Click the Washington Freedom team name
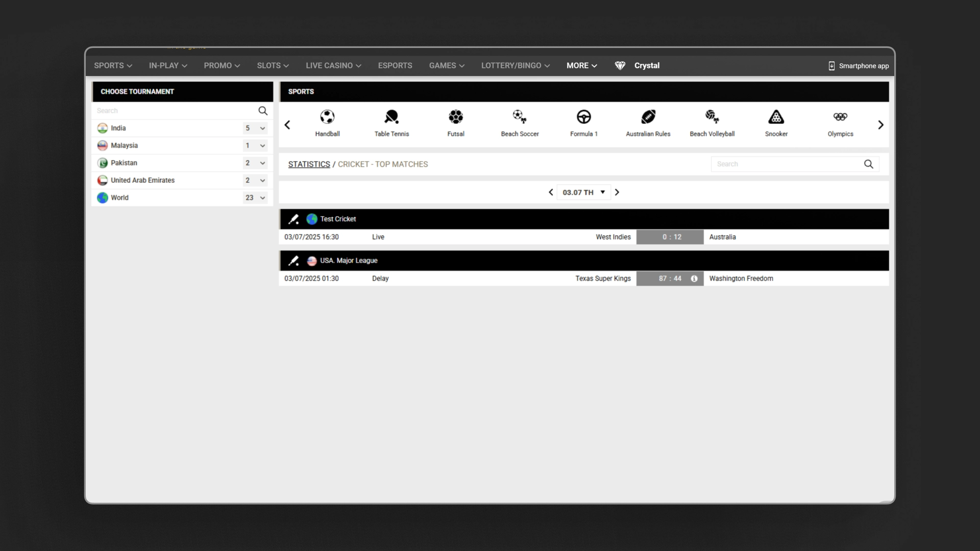Viewport: 980px width, 551px height. [741, 279]
